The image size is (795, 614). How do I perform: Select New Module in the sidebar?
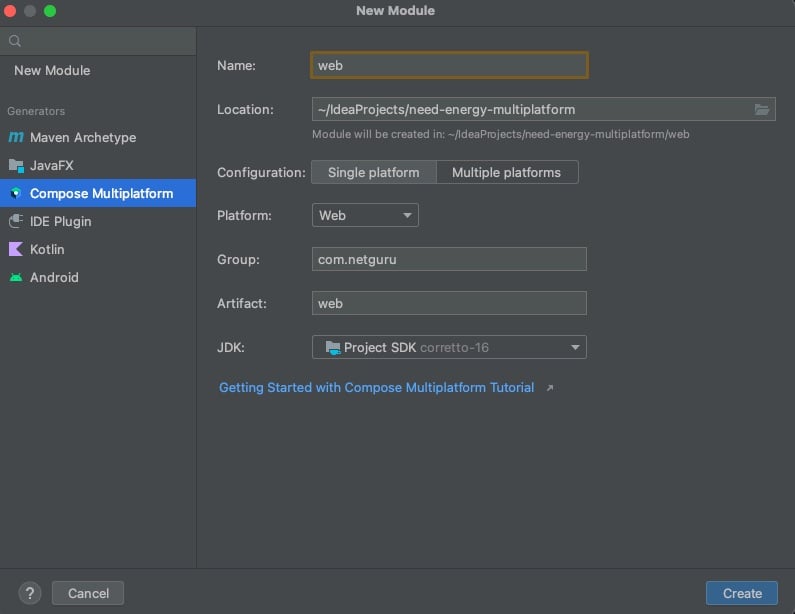tap(52, 71)
